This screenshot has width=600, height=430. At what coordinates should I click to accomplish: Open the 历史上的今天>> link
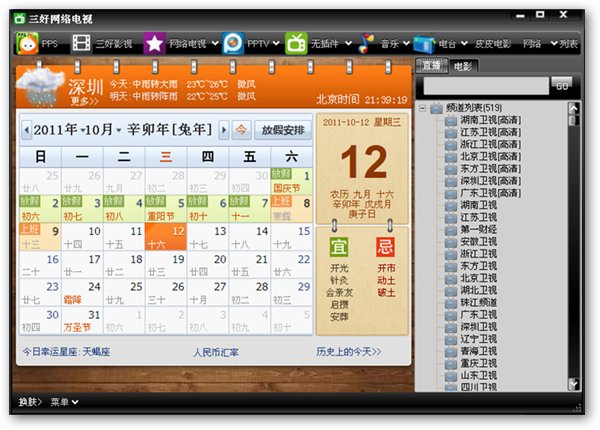click(x=349, y=351)
